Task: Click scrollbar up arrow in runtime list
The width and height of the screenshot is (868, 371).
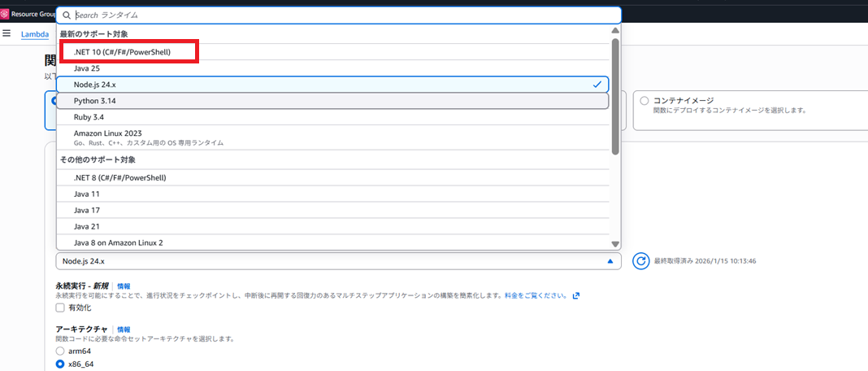Action: pos(615,31)
